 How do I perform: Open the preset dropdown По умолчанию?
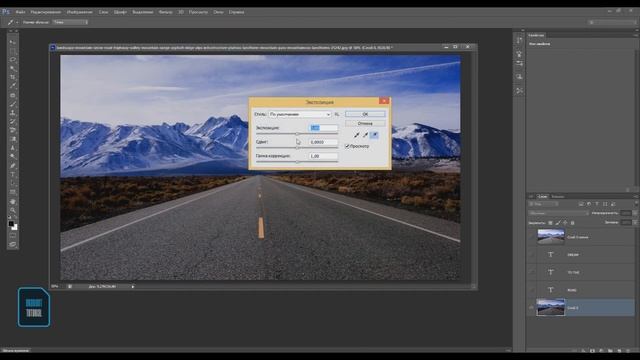coord(300,114)
